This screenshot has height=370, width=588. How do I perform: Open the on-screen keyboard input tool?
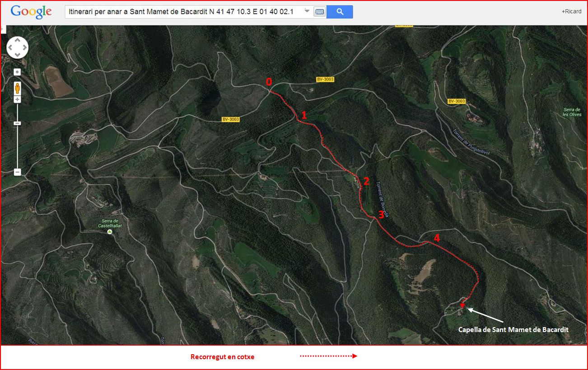coord(319,12)
